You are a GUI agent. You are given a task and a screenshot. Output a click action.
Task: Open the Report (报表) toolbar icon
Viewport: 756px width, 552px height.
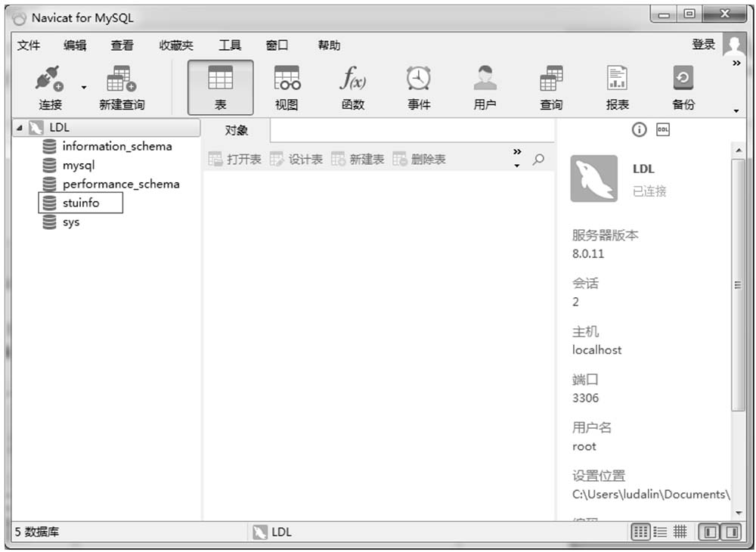coord(617,78)
